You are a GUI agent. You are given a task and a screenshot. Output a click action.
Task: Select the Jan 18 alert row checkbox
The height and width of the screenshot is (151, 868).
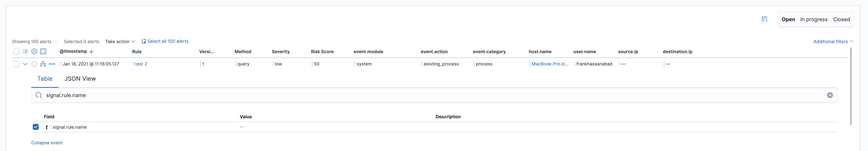(x=16, y=64)
